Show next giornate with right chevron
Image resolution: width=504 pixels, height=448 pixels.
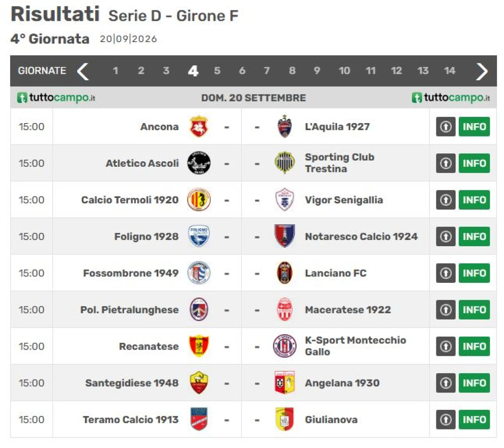482,71
